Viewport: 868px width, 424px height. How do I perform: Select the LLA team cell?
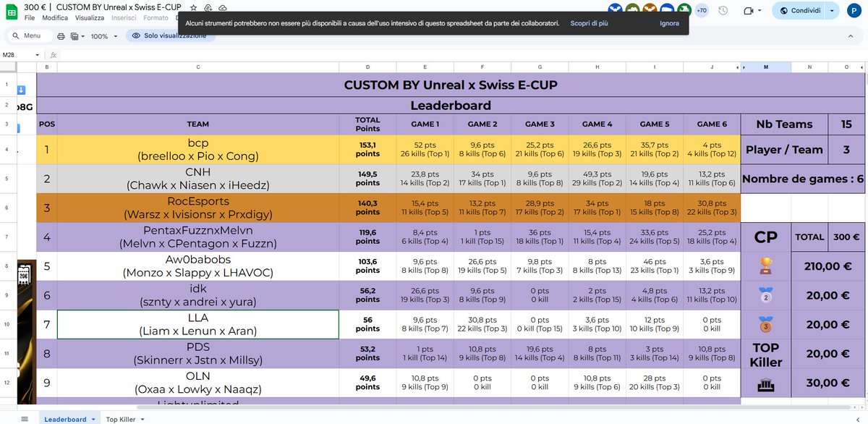click(x=198, y=325)
